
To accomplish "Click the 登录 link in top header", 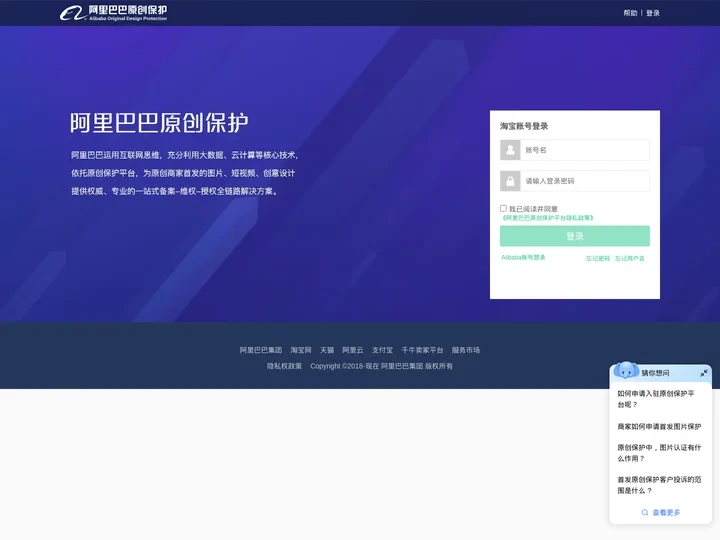I will (x=652, y=13).
